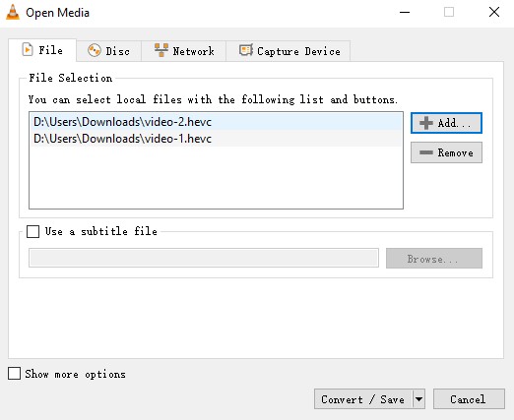Image resolution: width=514 pixels, height=420 pixels.
Task: Click the Remove button
Action: click(x=446, y=152)
